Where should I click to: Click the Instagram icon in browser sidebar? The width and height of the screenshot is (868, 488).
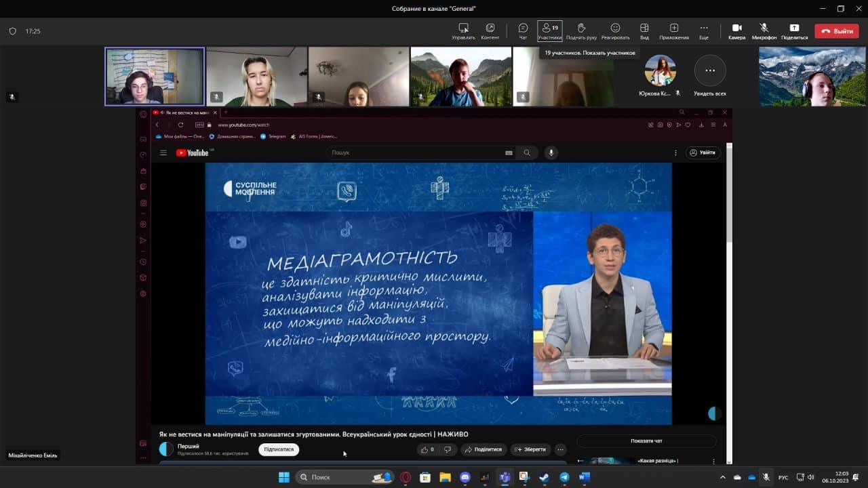pos(143,203)
